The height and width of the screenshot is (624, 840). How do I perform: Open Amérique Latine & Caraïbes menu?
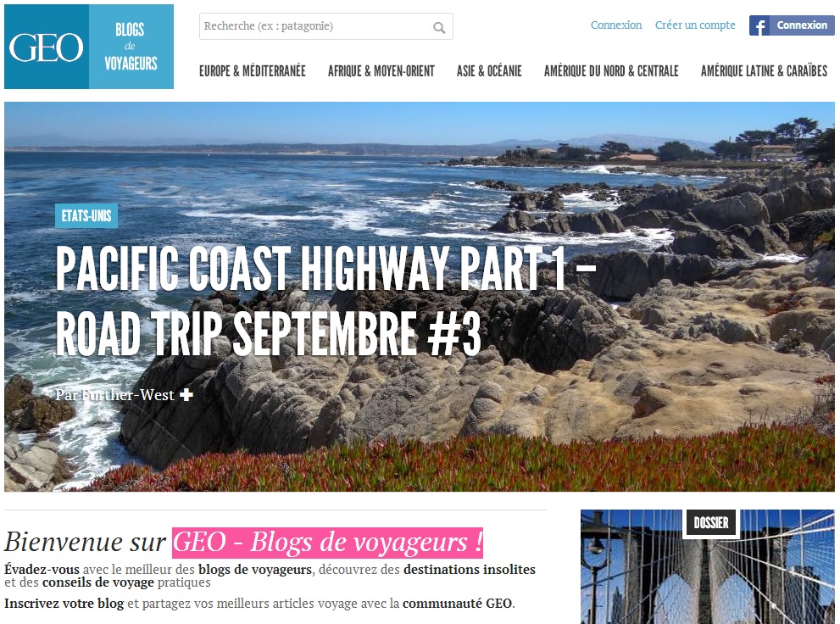(x=764, y=70)
